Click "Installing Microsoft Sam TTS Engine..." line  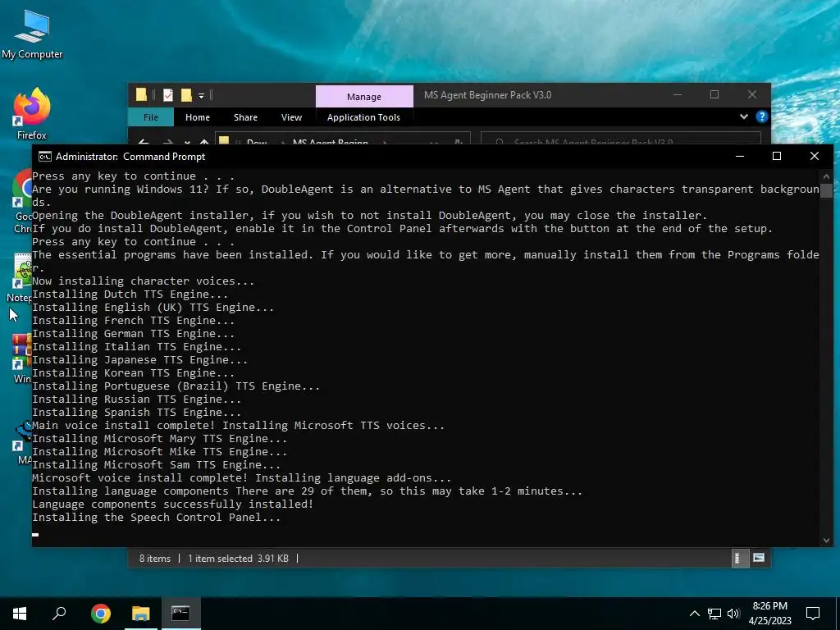(x=156, y=465)
